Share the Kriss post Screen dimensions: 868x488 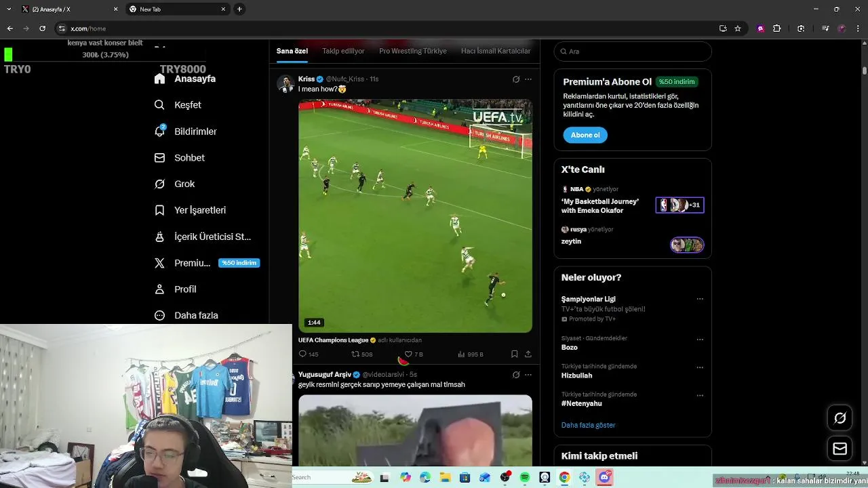tap(528, 354)
